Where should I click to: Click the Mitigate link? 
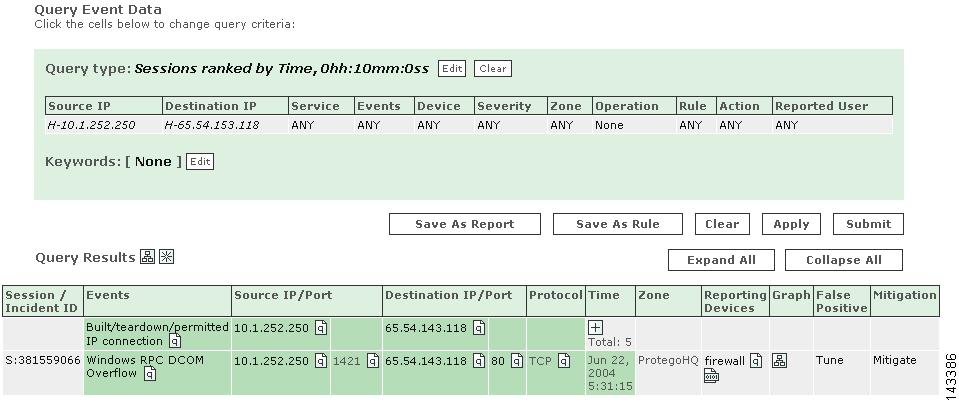pos(895,360)
